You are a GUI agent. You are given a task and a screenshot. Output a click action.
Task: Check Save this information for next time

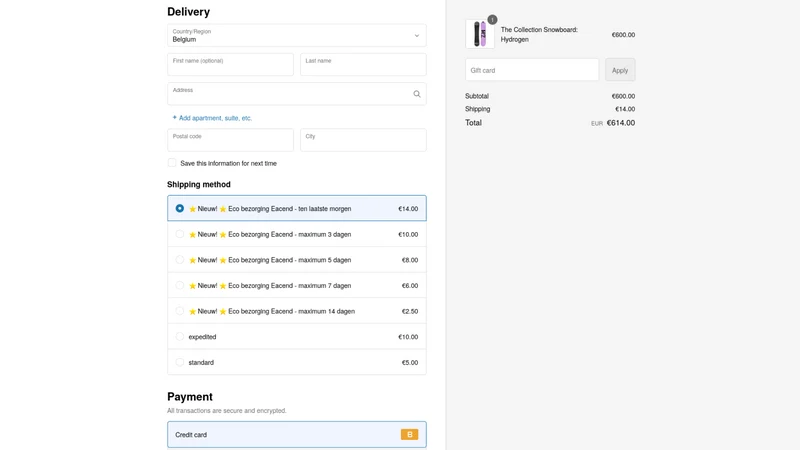[x=172, y=163]
